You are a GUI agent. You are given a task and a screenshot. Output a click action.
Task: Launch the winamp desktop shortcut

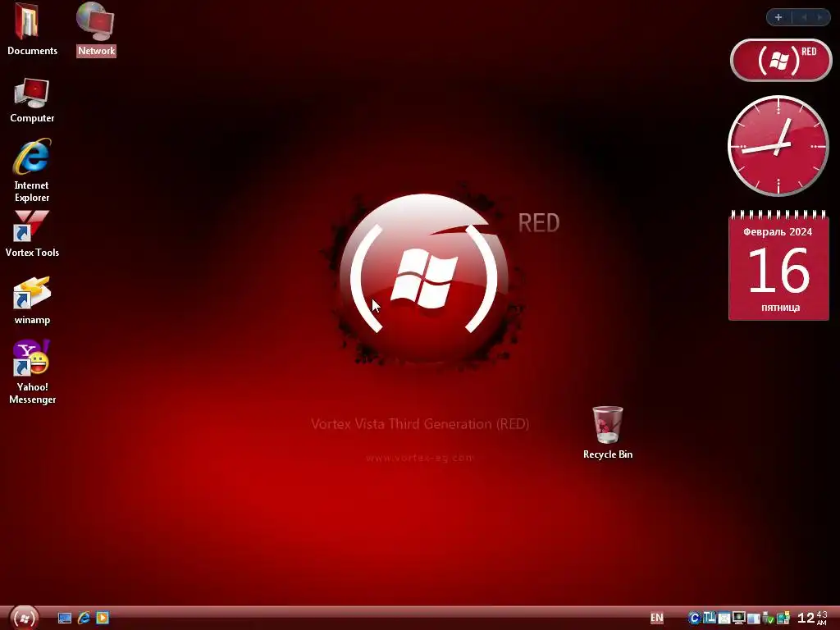[x=32, y=300]
